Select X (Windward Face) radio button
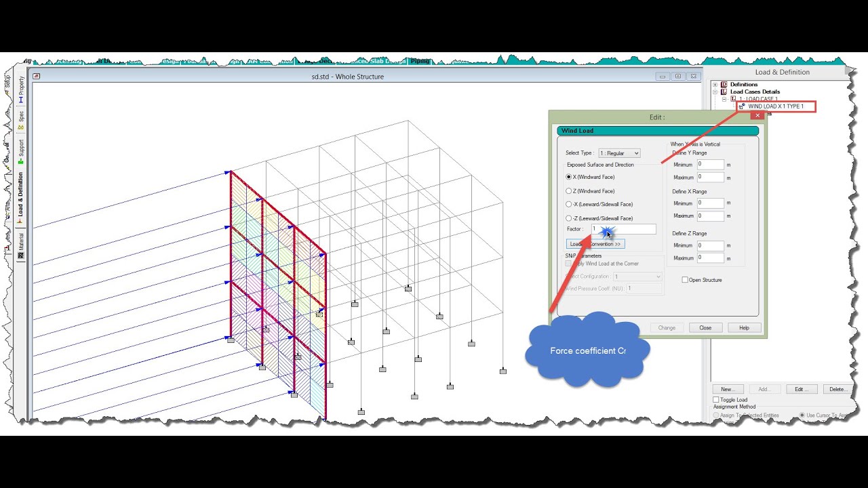The height and width of the screenshot is (488, 868). tap(569, 177)
